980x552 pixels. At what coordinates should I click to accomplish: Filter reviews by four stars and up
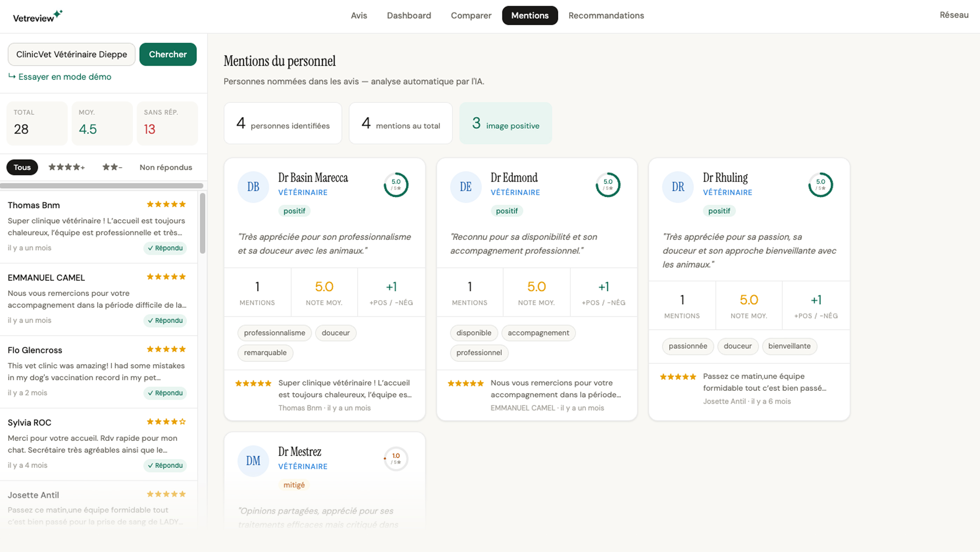(x=66, y=167)
